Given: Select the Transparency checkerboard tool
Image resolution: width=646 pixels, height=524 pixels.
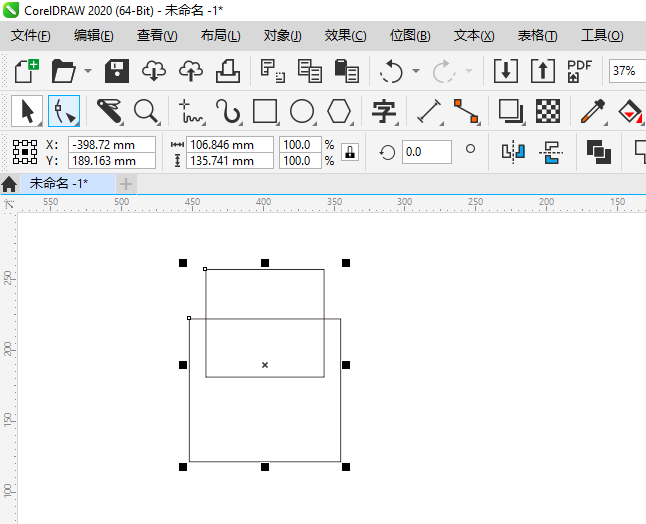Looking at the screenshot, I should point(548,111).
